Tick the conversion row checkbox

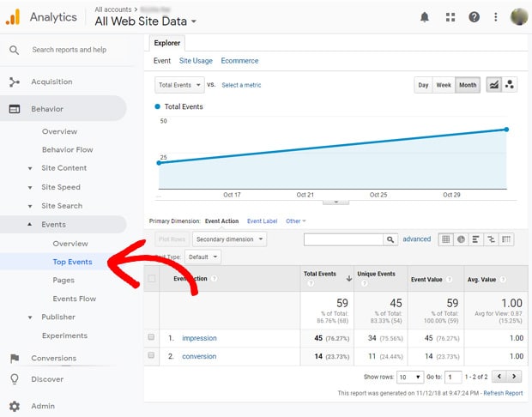(x=151, y=355)
